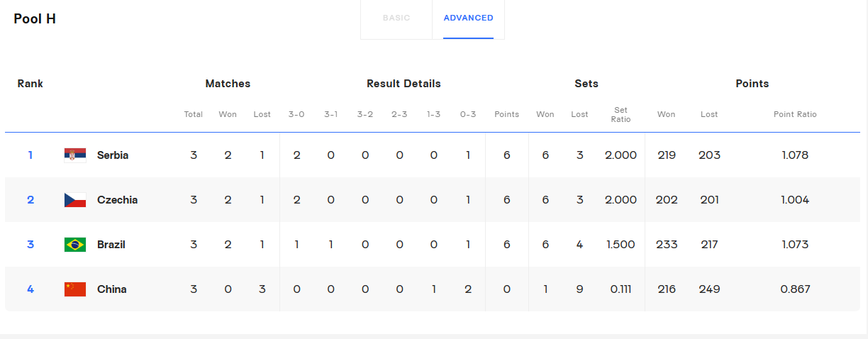Open the Czechia team link
This screenshot has width=868, height=339.
click(x=117, y=200)
